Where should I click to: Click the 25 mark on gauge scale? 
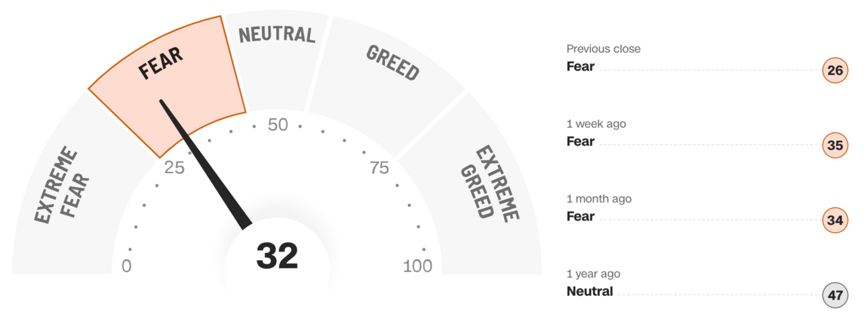(x=174, y=168)
